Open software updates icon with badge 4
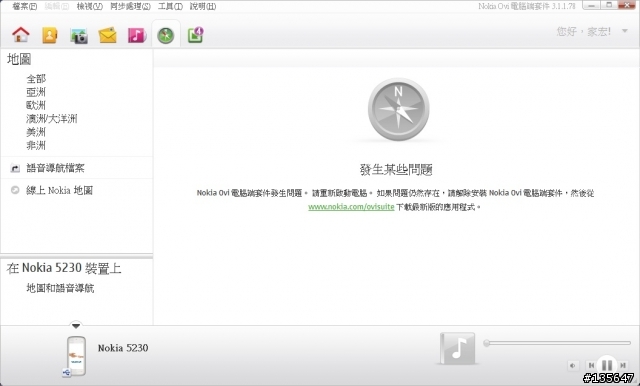The width and height of the screenshot is (640, 386). [196, 35]
